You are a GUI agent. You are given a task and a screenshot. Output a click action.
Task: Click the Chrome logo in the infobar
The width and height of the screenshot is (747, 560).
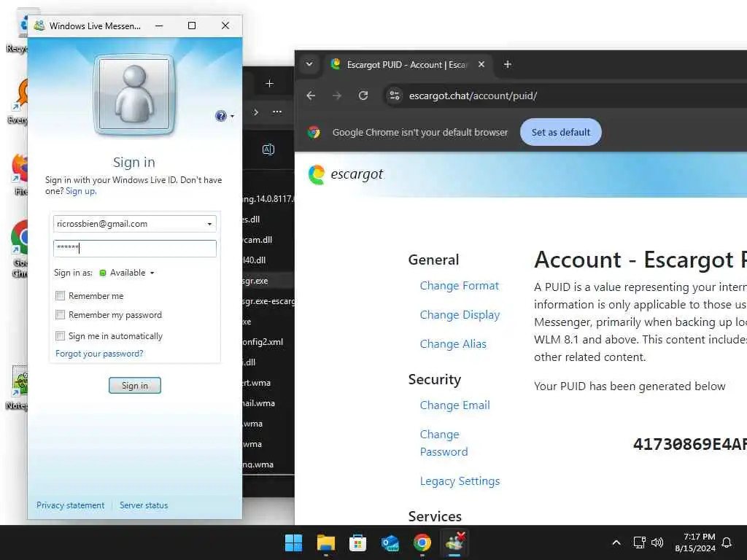click(314, 133)
